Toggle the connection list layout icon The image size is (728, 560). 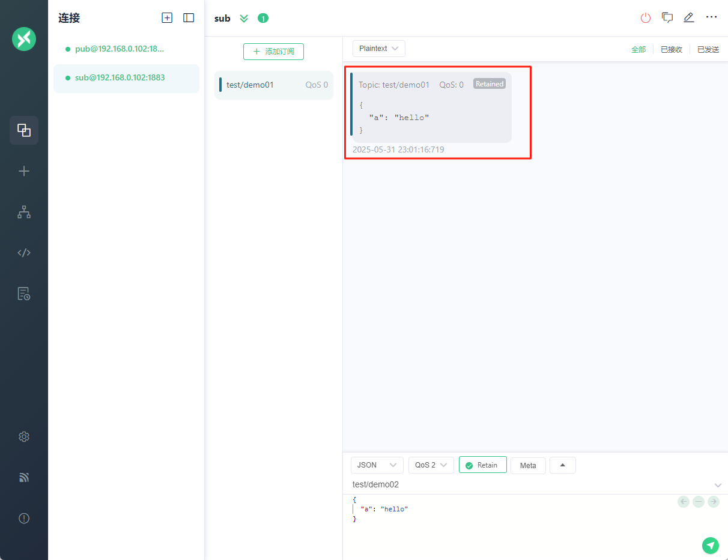pyautogui.click(x=189, y=18)
